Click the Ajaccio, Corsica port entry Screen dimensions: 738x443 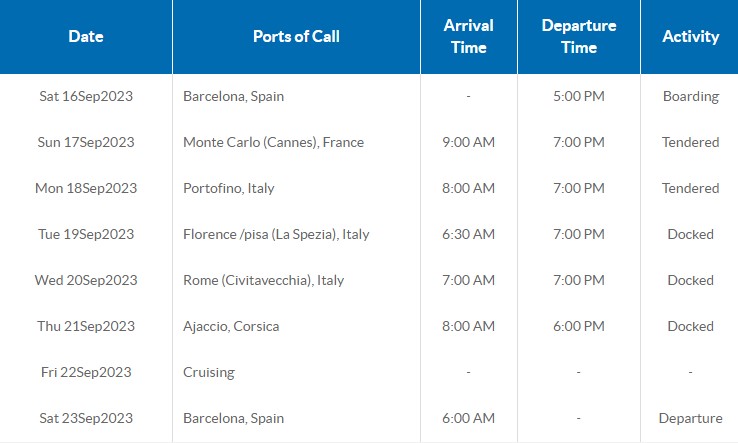231,326
